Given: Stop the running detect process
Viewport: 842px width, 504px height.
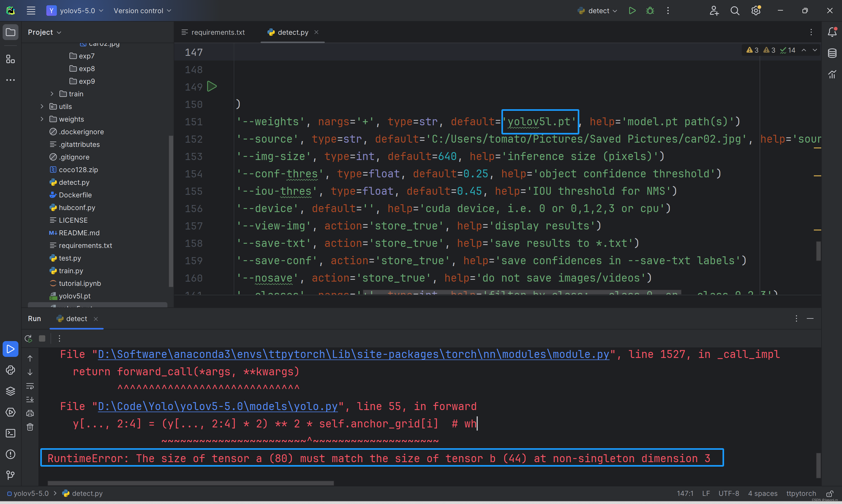Looking at the screenshot, I should click(42, 338).
